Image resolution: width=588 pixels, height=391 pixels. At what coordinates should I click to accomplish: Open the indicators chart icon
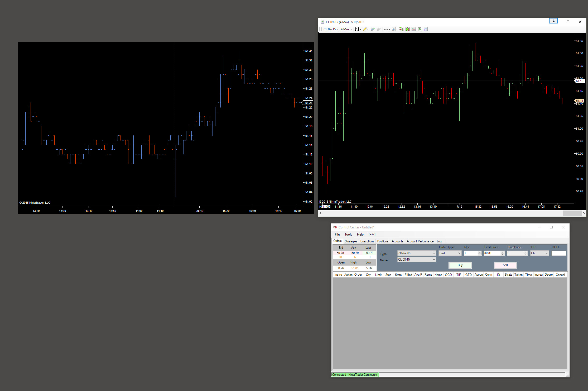[413, 29]
